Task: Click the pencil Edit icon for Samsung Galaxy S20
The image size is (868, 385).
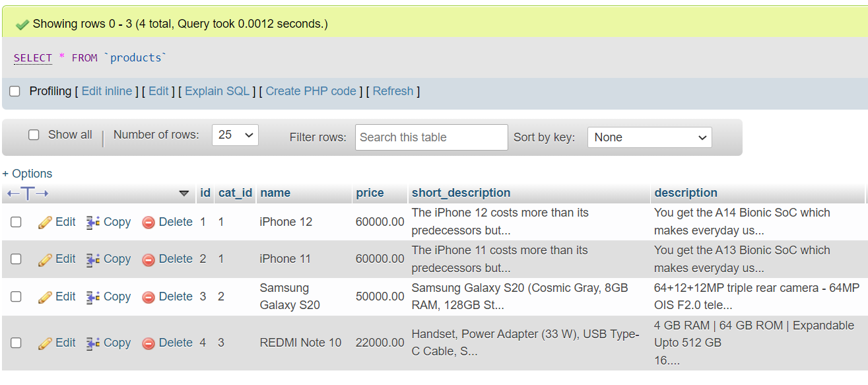Action: pos(45,297)
